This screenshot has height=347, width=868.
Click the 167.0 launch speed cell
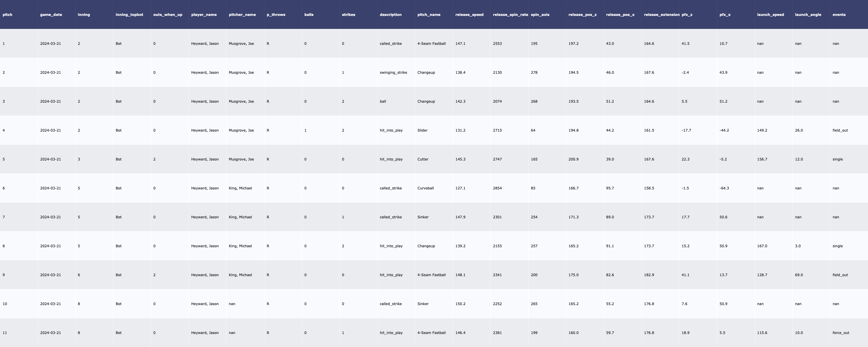point(762,246)
